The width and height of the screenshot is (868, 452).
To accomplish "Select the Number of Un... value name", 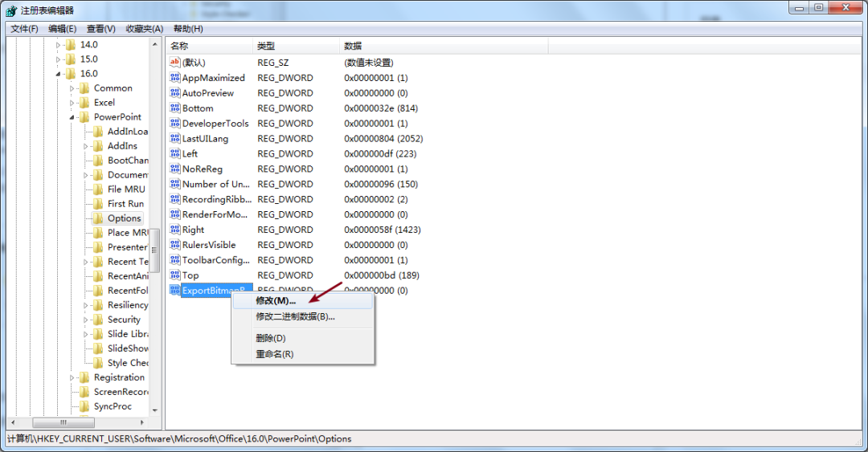I will point(216,184).
